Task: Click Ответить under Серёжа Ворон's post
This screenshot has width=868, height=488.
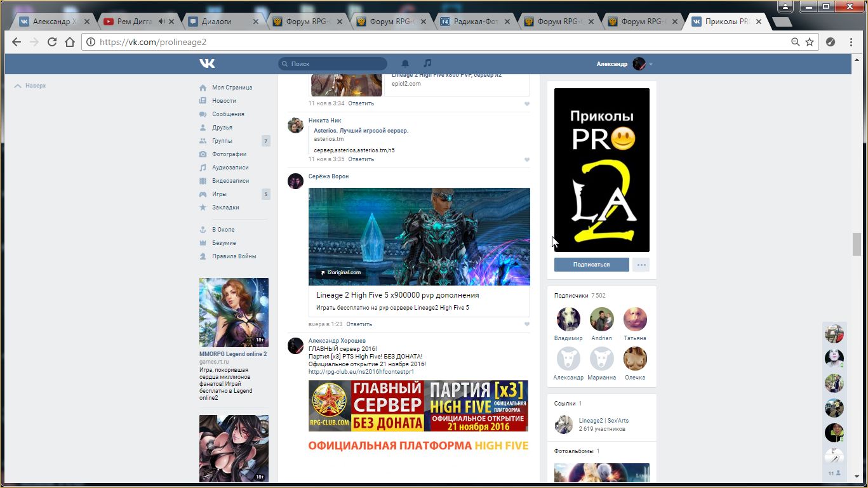Action: click(359, 324)
